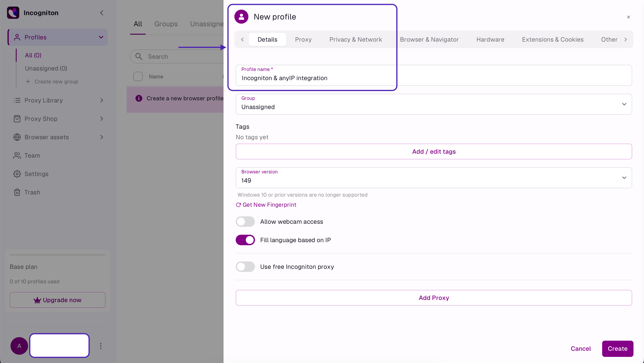644x363 pixels.
Task: Click the info icon in the banner
Action: pos(139,98)
